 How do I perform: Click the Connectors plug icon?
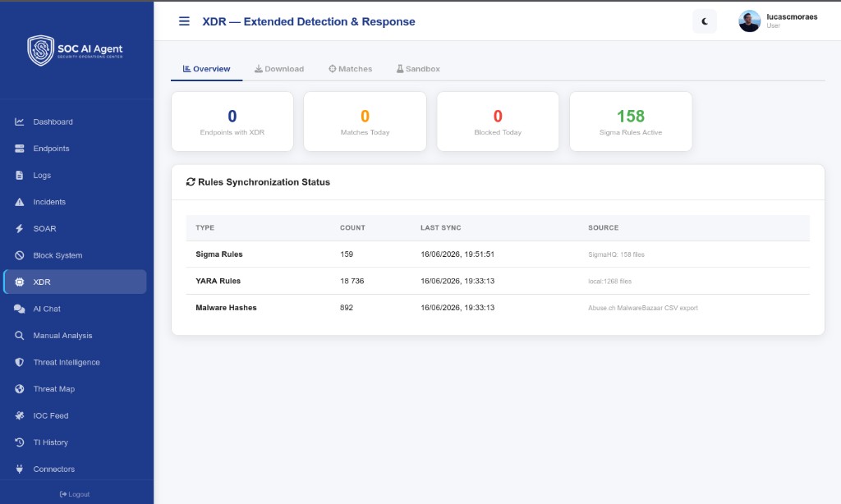pyautogui.click(x=20, y=470)
